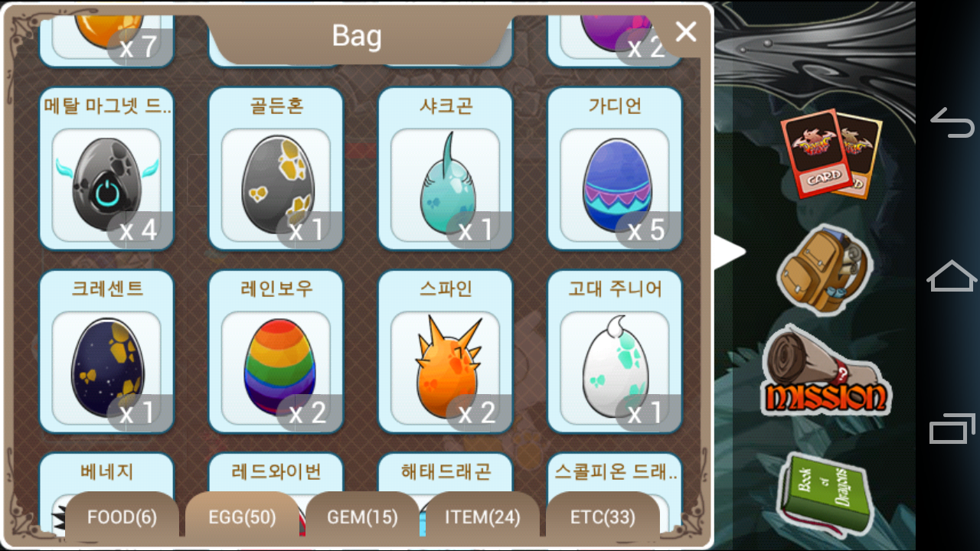Select the metal magnet egg with power symbol
980x551 pixels.
(106, 168)
